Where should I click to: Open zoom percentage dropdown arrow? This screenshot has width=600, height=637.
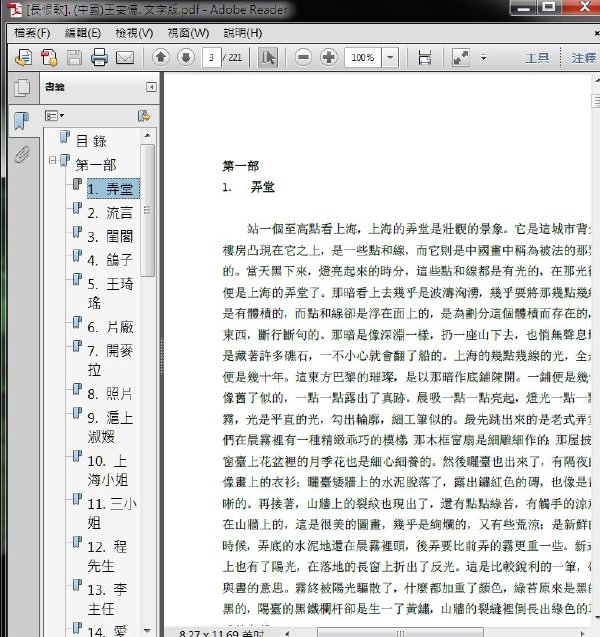click(390, 57)
